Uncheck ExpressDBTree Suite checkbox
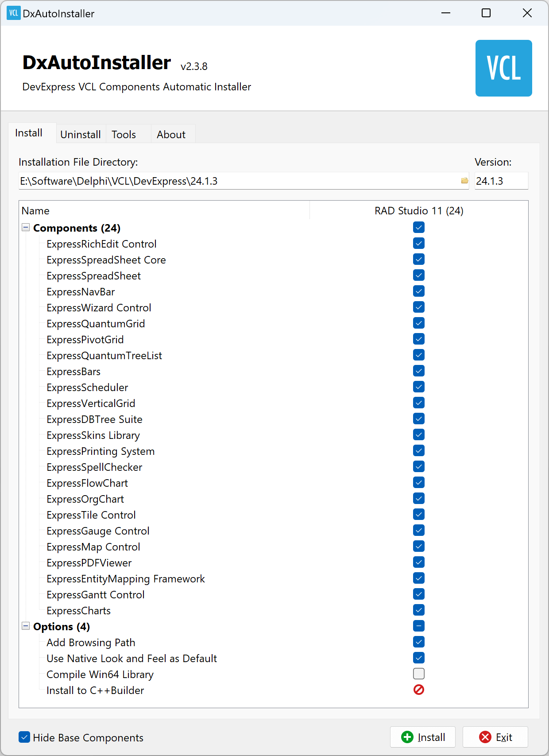Viewport: 549px width, 756px height. 419,419
